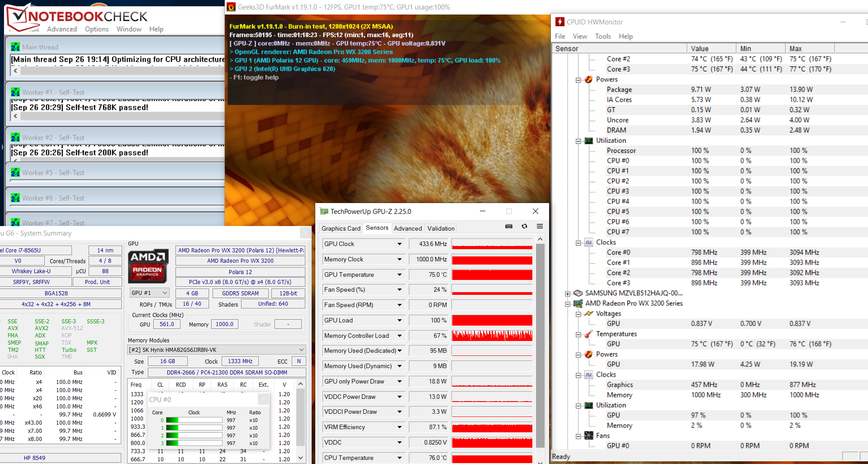Click the FurMark title bar icon
Viewport: 868px width, 464px height.
pos(231,7)
